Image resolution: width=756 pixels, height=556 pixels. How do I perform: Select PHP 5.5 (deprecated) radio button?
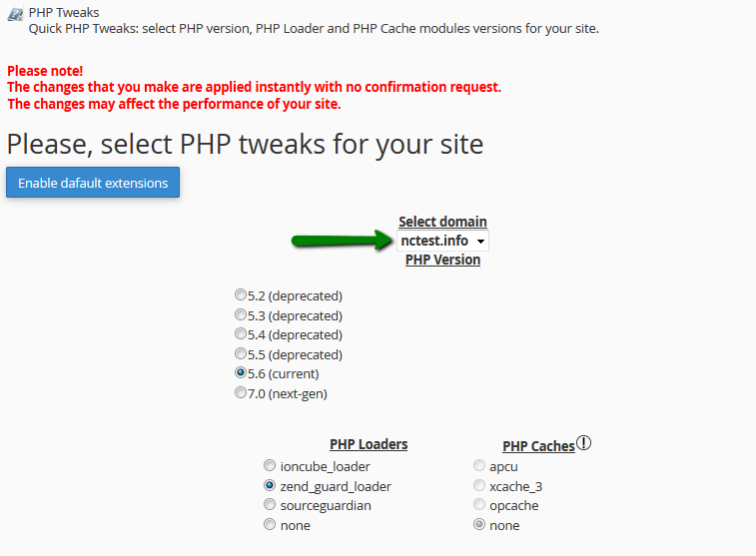(240, 353)
